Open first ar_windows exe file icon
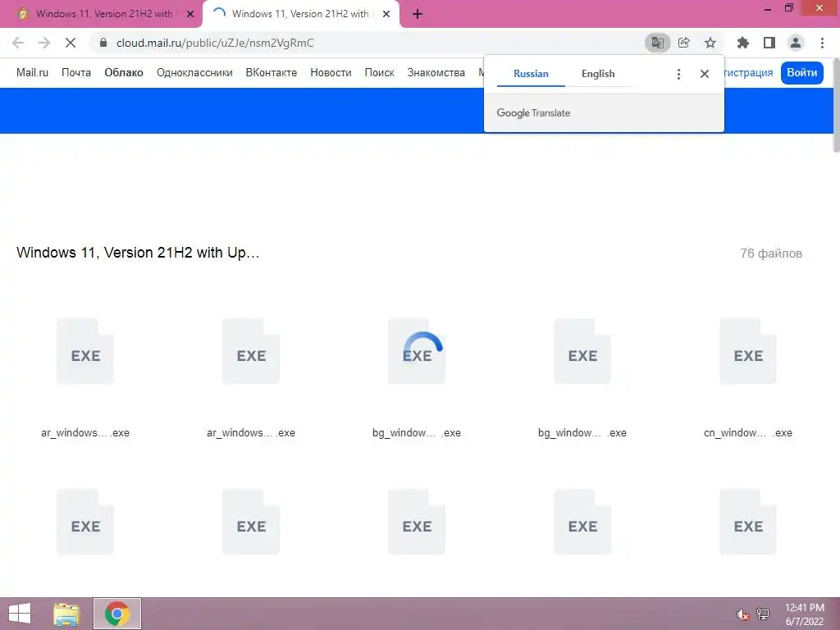Screen dimensions: 840x630 pos(85,351)
